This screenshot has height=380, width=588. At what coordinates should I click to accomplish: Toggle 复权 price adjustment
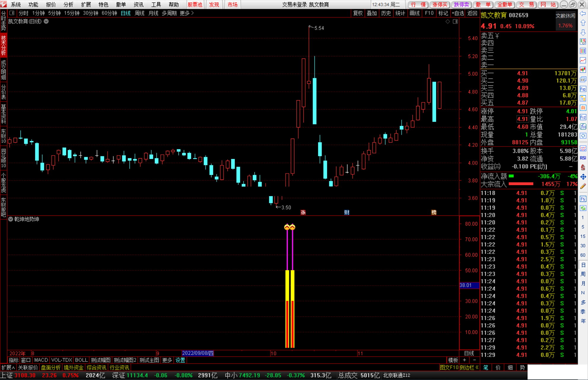[358, 13]
